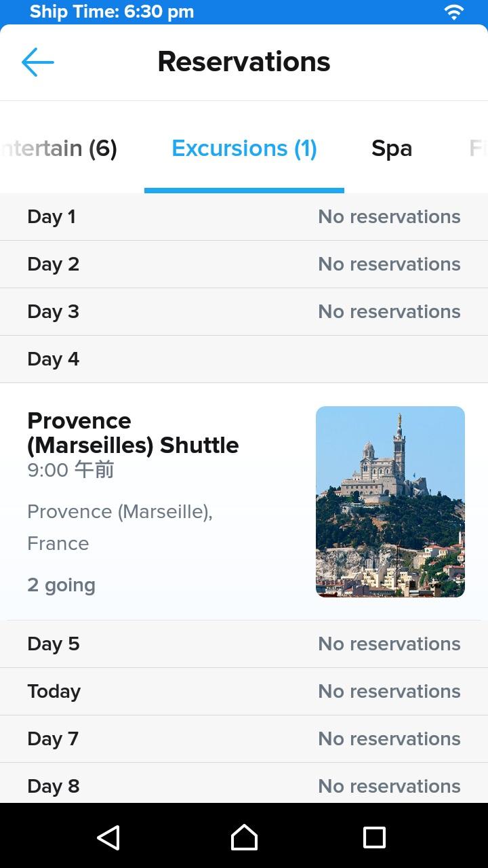Viewport: 488px width, 868px height.
Task: Expand the Day 2 row
Action: [244, 264]
